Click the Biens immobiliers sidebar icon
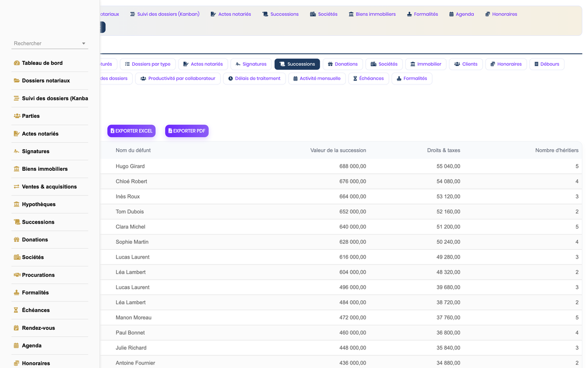588x368 pixels. click(17, 169)
